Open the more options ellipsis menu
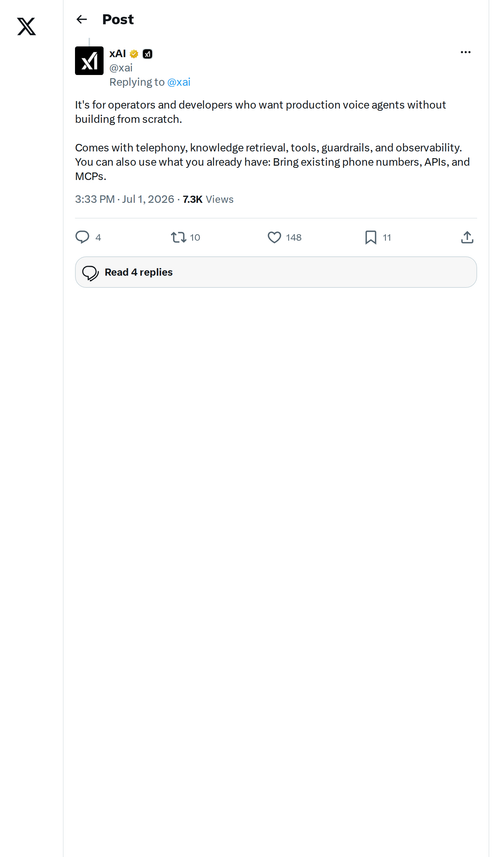This screenshot has width=500, height=857. [x=466, y=52]
